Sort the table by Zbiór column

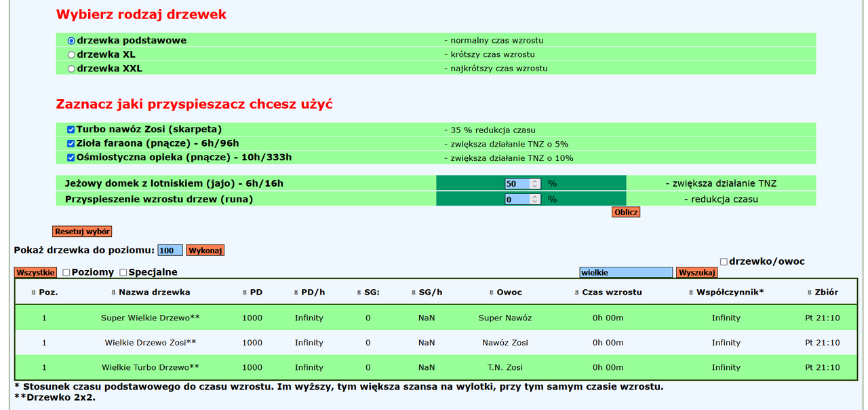pos(823,292)
